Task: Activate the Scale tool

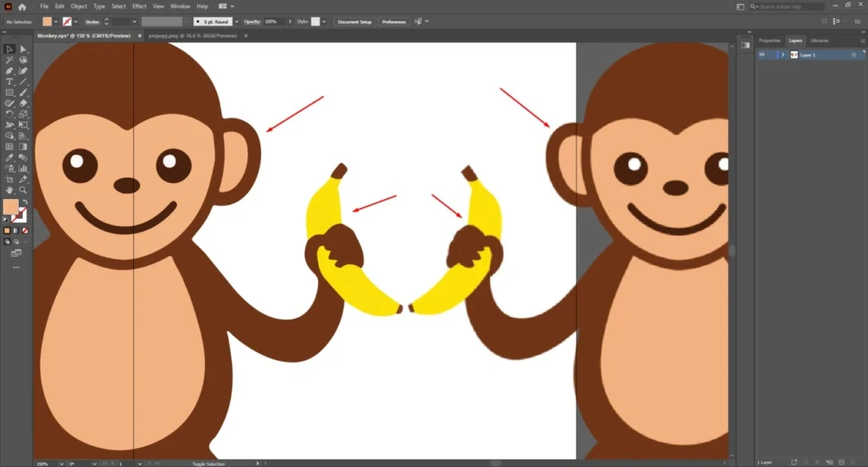Action: (x=23, y=114)
